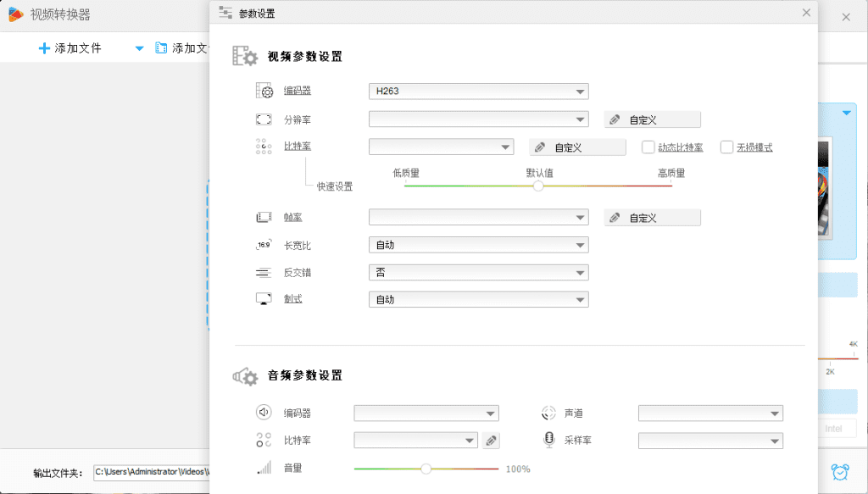Expand the 添加文件 dropdown arrow
The image size is (868, 494).
[139, 48]
